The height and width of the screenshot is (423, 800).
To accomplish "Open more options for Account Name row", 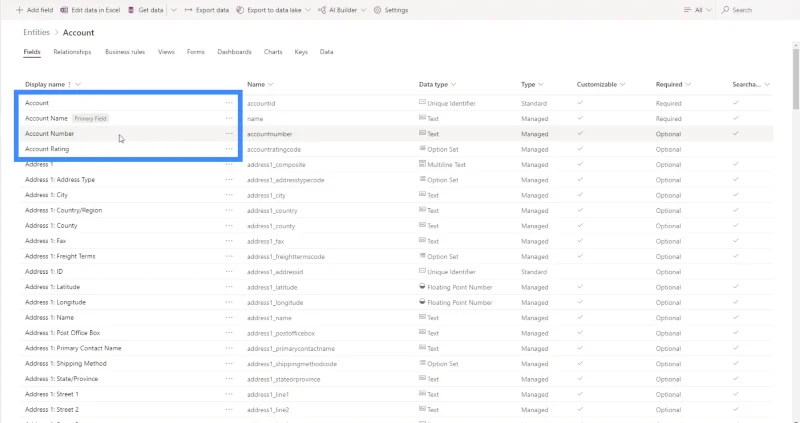I will [x=229, y=118].
